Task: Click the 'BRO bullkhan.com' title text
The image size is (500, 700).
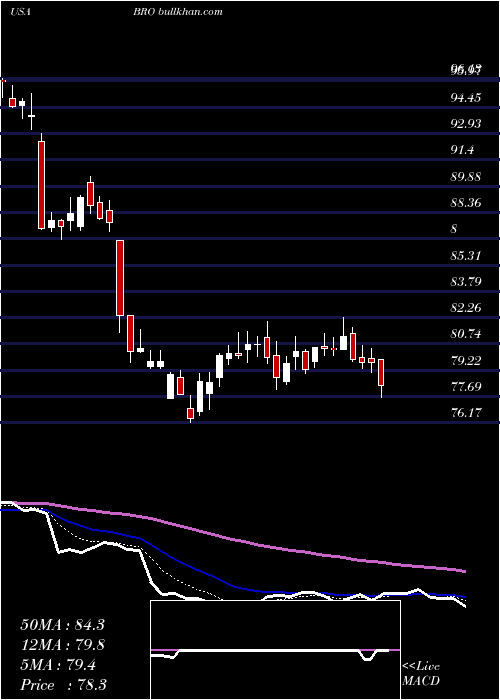Action: 178,11
